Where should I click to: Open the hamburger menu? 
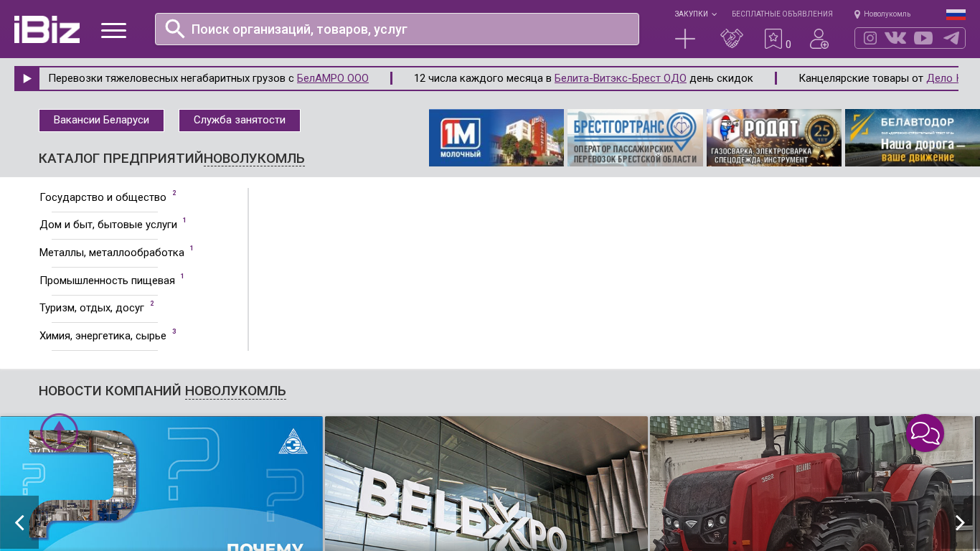click(113, 30)
